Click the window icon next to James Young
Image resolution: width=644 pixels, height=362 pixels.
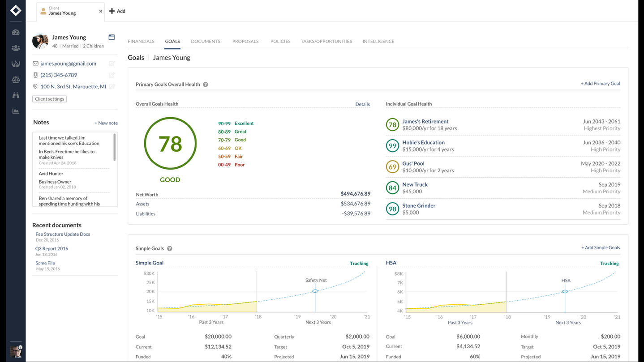pos(112,37)
